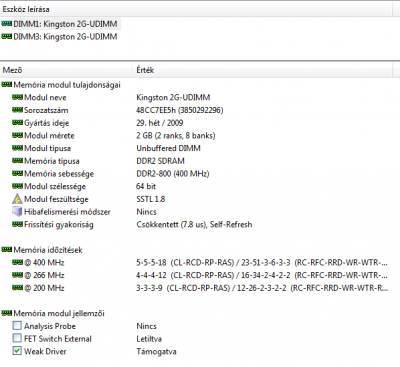
Task: Click the icon next to Modul szélessége
Action: tap(17, 186)
